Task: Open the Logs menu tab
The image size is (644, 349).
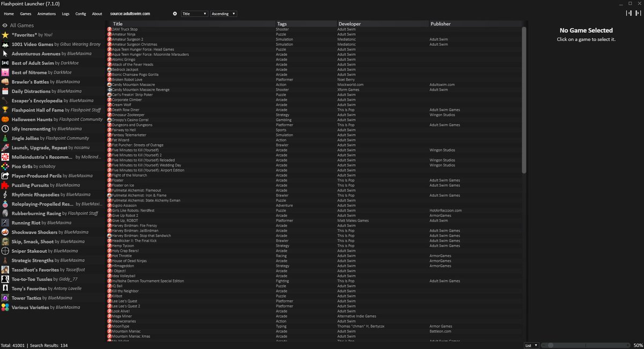Action: click(x=65, y=13)
